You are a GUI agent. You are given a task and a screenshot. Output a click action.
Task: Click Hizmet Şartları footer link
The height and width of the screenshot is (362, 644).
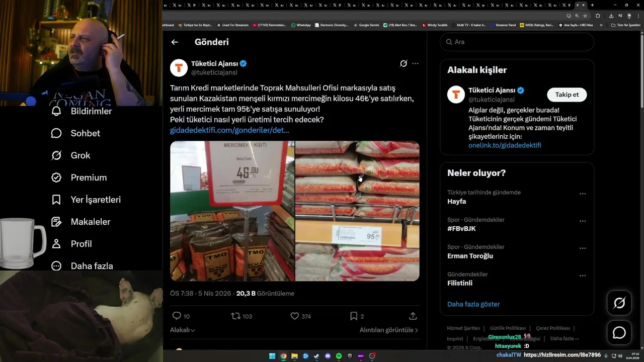click(463, 328)
